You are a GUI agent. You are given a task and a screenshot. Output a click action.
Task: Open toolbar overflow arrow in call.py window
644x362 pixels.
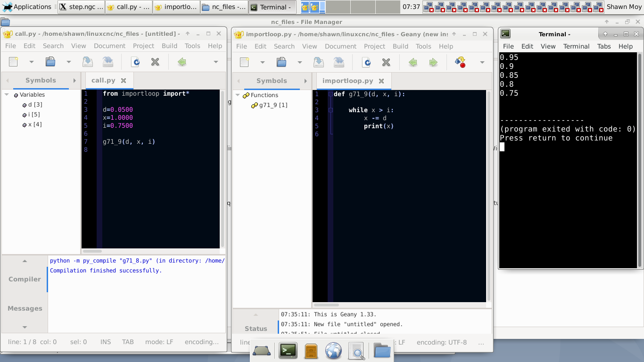coord(216,62)
